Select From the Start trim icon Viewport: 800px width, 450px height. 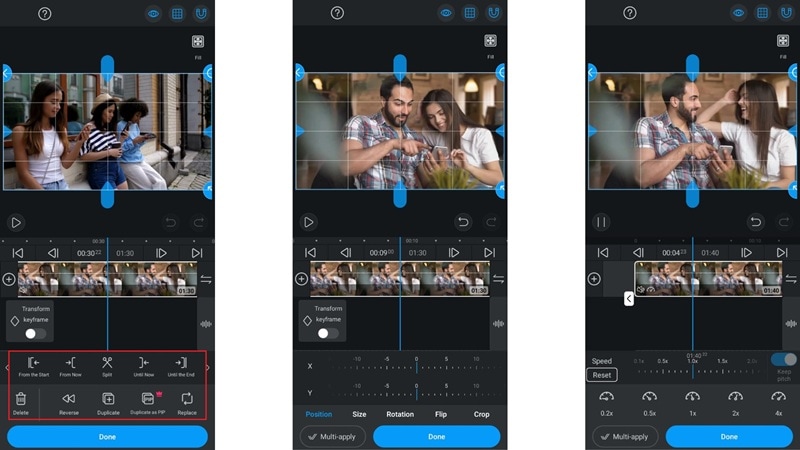pos(34,363)
